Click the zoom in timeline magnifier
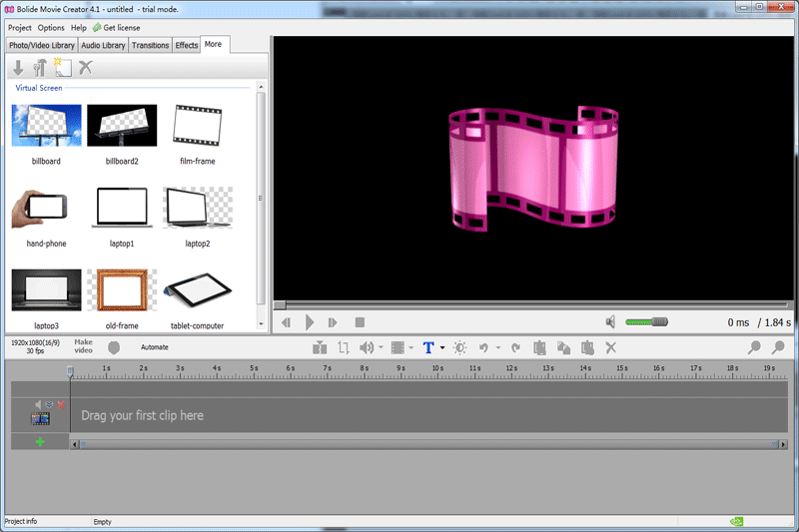This screenshot has width=799, height=532. [x=754, y=347]
